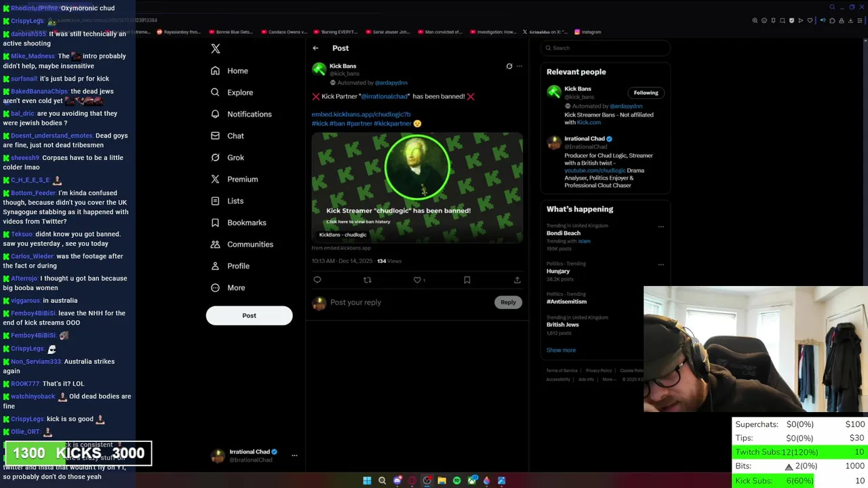Viewport: 868px width, 488px height.
Task: Open the youtube.com/chudlogic link
Action: [x=595, y=171]
